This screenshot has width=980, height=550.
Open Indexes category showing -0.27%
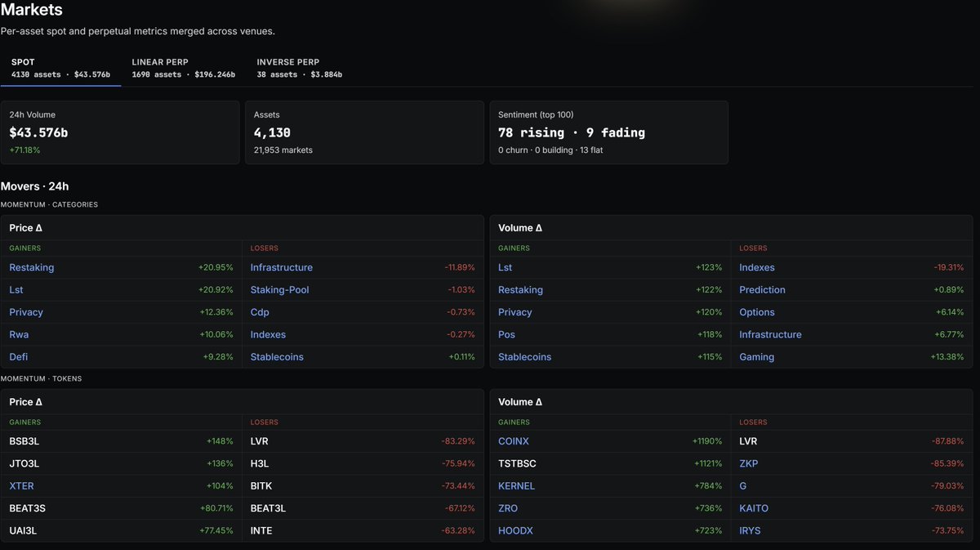tap(268, 334)
